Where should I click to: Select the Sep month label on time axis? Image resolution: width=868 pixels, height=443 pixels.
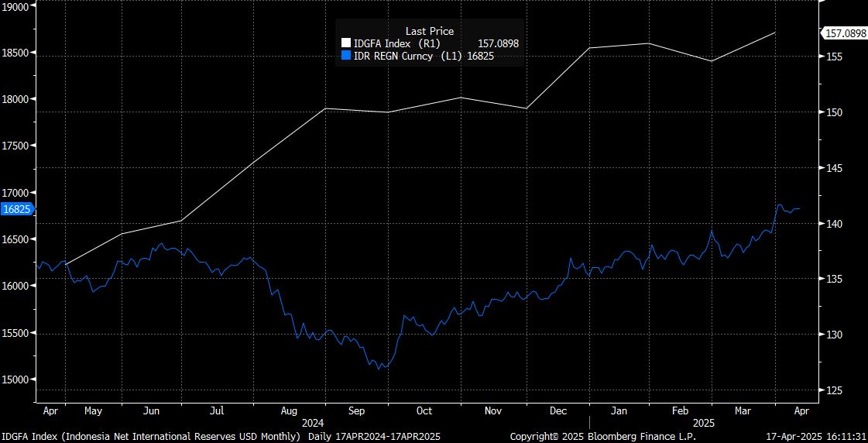click(357, 411)
